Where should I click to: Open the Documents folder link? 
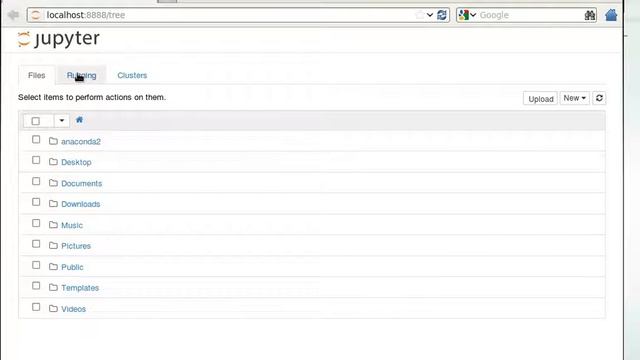tap(82, 183)
